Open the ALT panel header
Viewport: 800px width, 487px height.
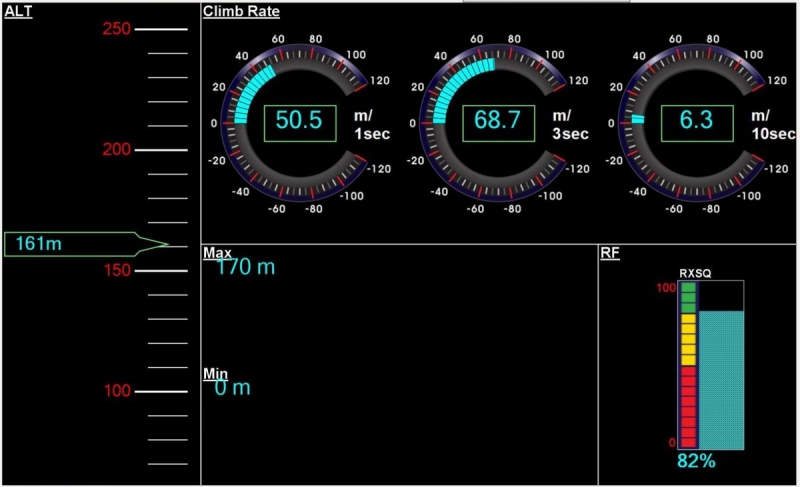(x=17, y=11)
